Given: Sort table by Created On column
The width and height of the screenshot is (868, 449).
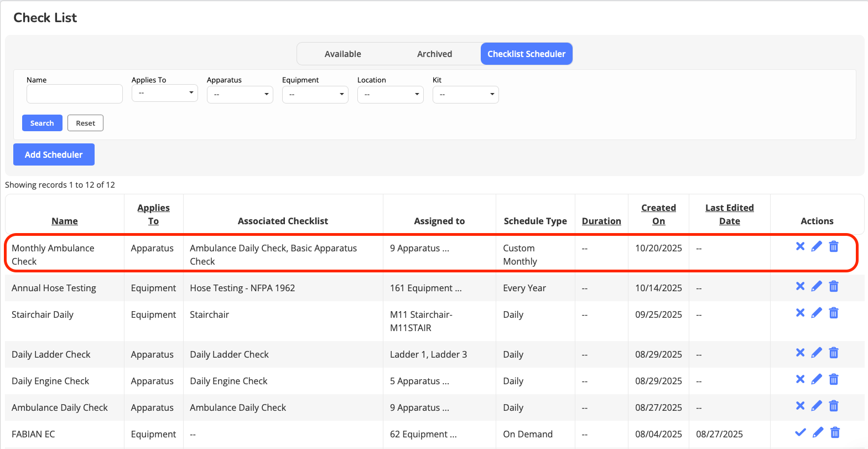Looking at the screenshot, I should coord(658,214).
